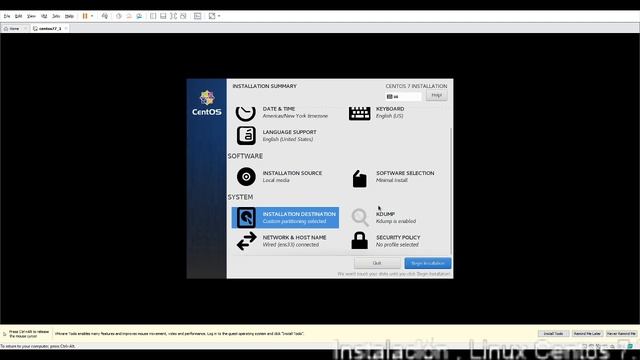The image size is (640, 360).
Task: Expand the pause/power options dropdown arrow
Action: pyautogui.click(x=92, y=16)
